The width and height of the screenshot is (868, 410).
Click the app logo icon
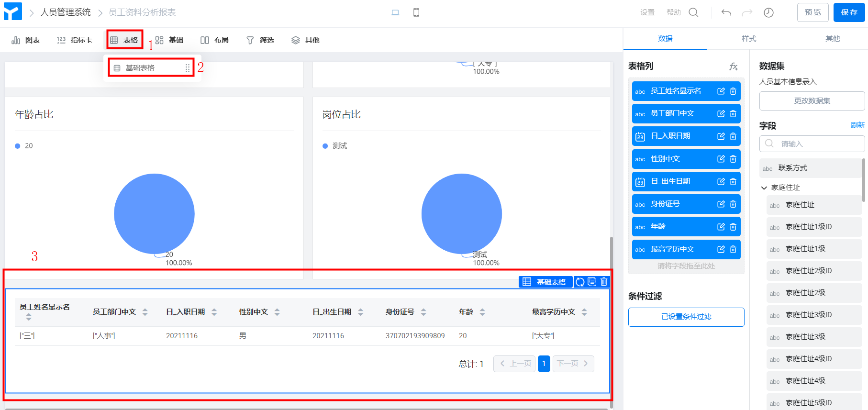13,11
